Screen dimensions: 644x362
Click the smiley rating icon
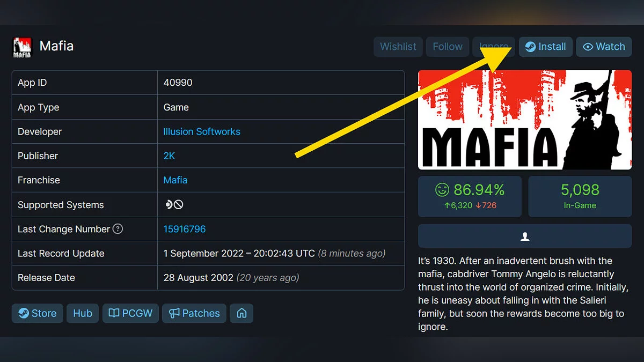[442, 190]
